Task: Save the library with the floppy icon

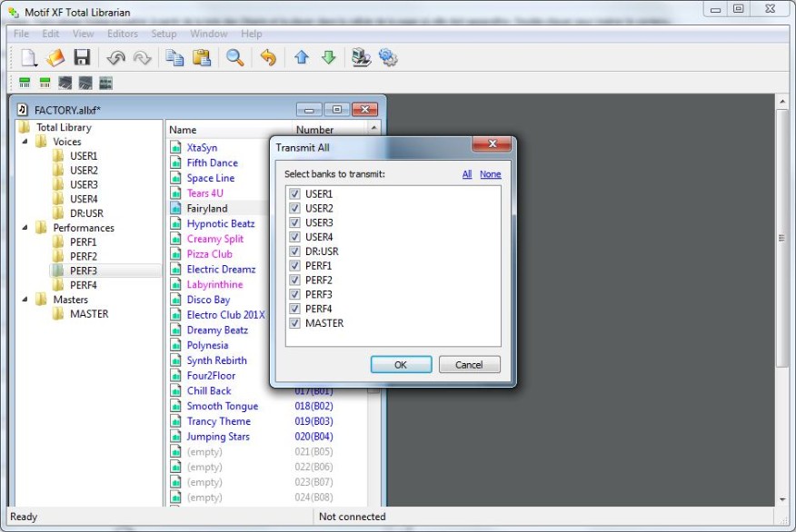Action: click(82, 57)
